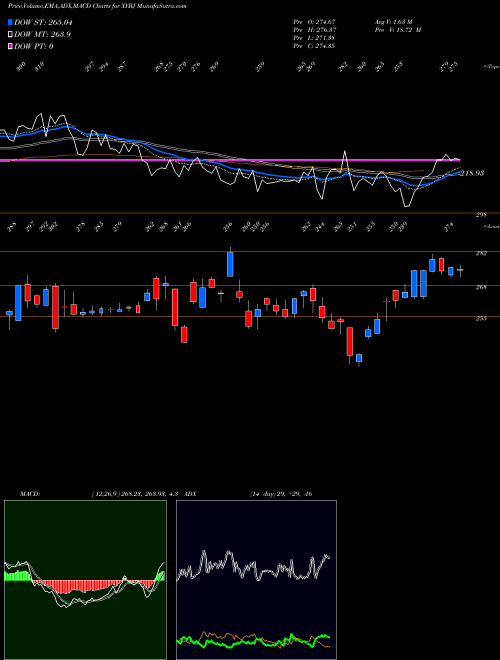The image size is (500, 660).
Task: Click the tall blue candle touching the 282 line
Action: (230, 264)
